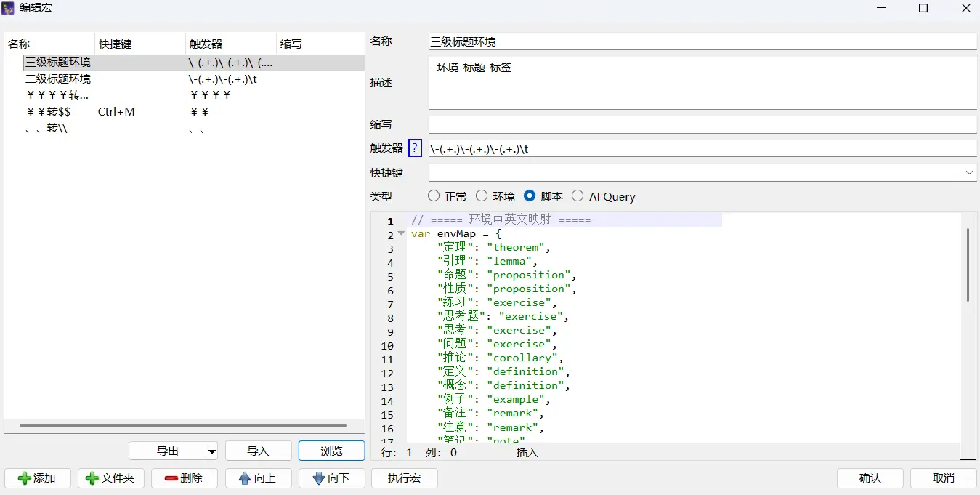Viewport: 980px width, 495px height.
Task: Select the 二级标题环境 macro in list
Action: (x=58, y=79)
